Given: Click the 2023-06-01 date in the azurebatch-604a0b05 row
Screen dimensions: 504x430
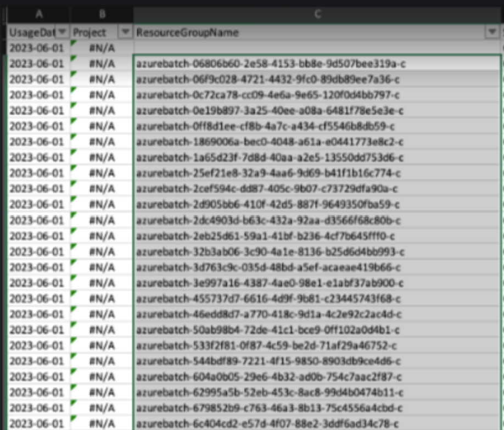Looking at the screenshot, I should tap(37, 377).
